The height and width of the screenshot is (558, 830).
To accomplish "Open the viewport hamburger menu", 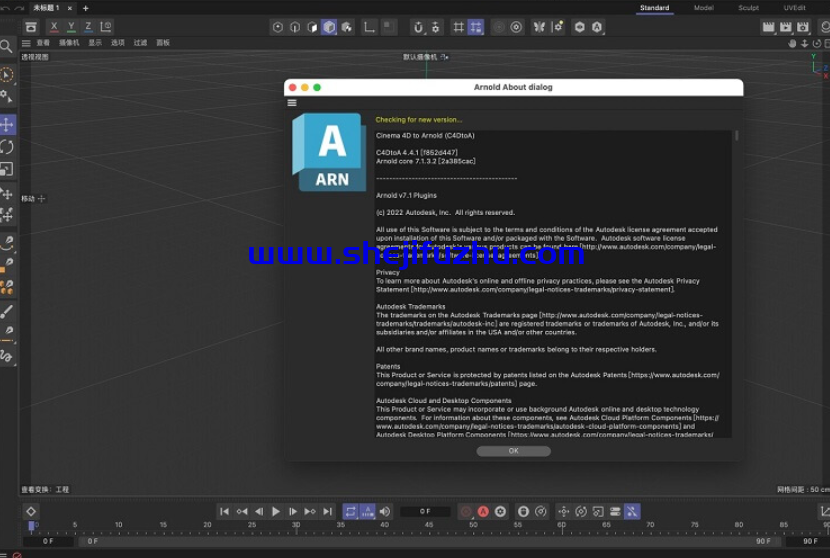I will (26, 43).
